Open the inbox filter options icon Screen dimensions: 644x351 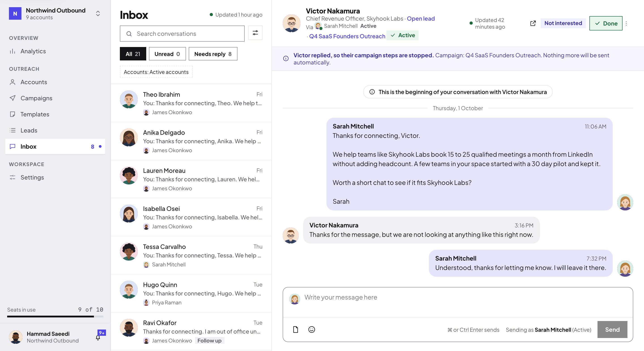coord(255,33)
